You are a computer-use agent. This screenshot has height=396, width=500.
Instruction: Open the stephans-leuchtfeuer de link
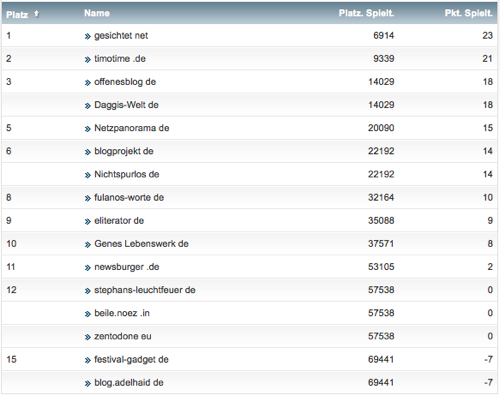(145, 290)
